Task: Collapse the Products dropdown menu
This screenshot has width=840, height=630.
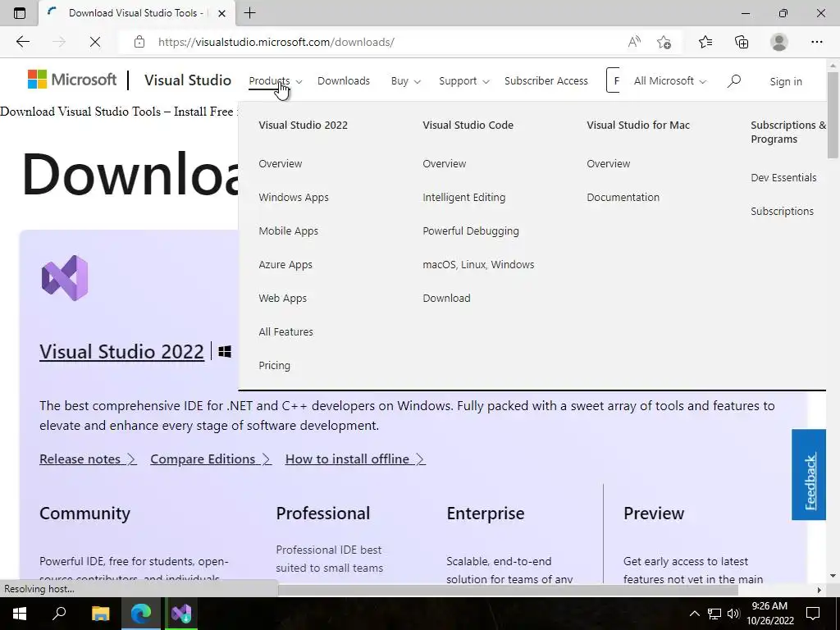Action: pyautogui.click(x=276, y=81)
